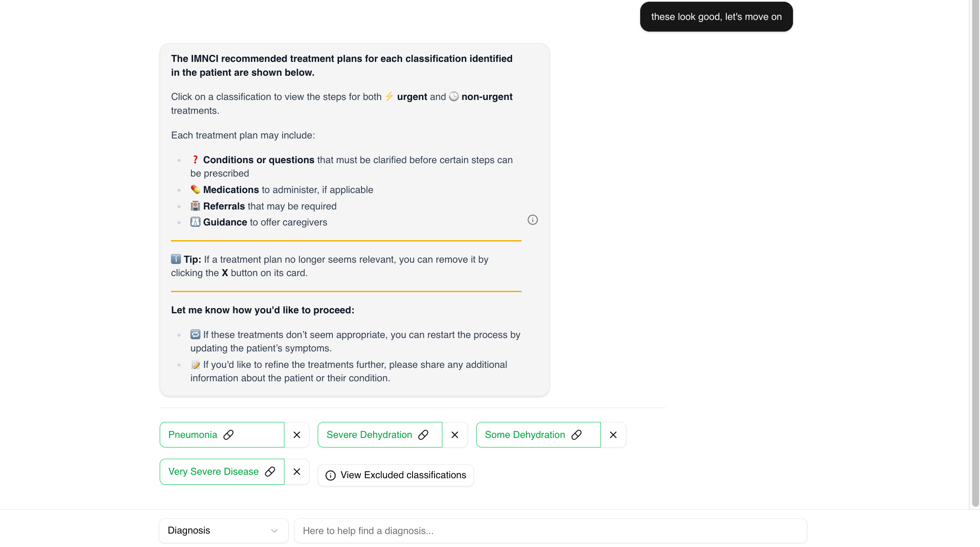
Task: Expand the Severe Dehydration treatment steps
Action: [369, 435]
